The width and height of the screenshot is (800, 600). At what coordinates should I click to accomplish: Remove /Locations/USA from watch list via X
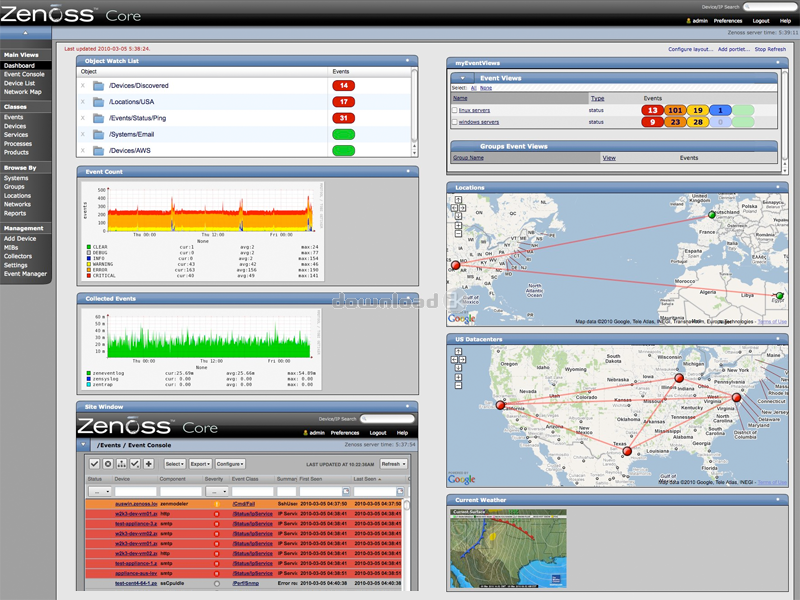click(x=83, y=102)
